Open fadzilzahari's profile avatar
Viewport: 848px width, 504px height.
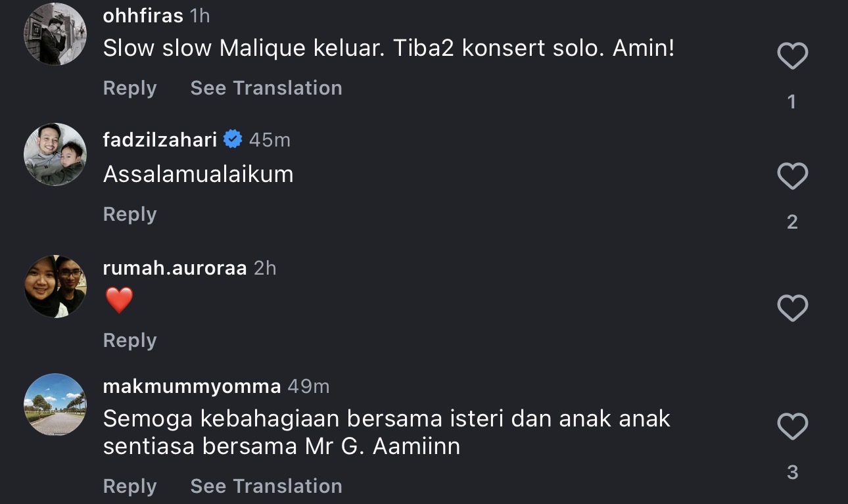point(55,154)
